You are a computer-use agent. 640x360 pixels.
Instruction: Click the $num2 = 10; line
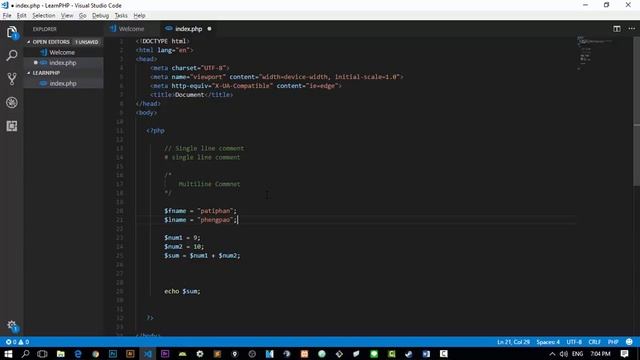[x=184, y=247]
